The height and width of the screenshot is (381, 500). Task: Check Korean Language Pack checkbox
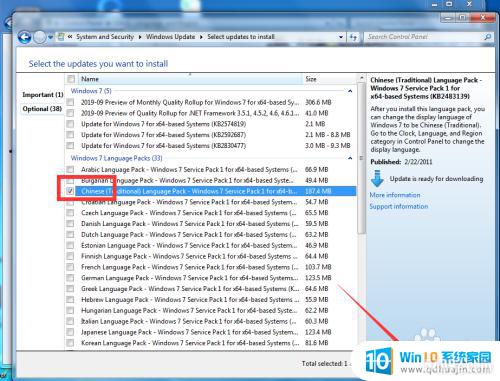point(70,343)
